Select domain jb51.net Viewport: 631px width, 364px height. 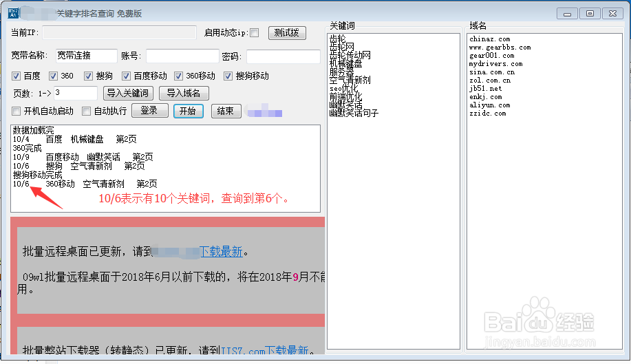click(486, 89)
